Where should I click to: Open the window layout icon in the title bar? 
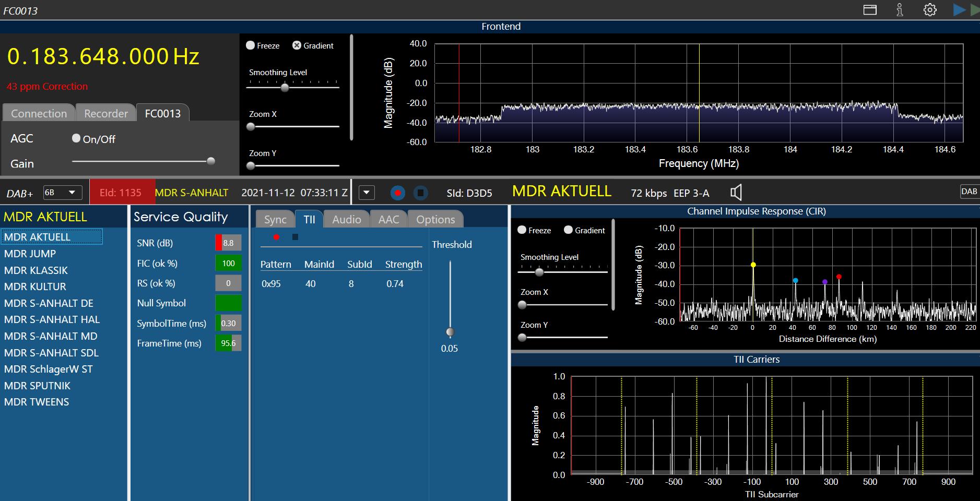[x=870, y=10]
